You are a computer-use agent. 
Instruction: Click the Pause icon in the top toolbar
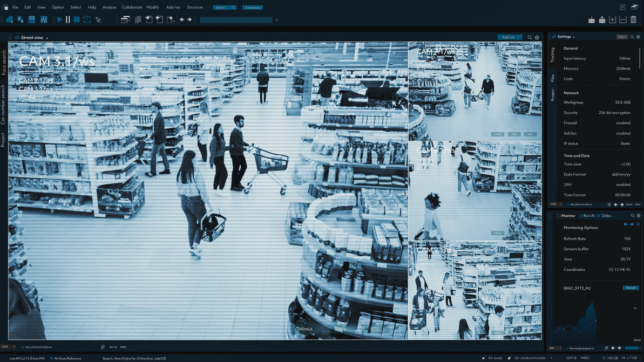tap(68, 19)
